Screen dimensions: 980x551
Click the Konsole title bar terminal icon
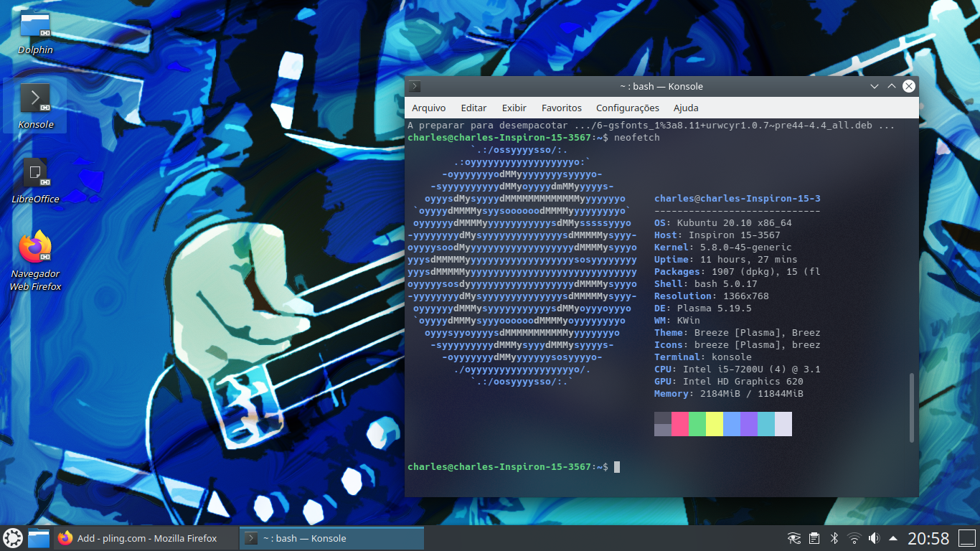pos(415,86)
